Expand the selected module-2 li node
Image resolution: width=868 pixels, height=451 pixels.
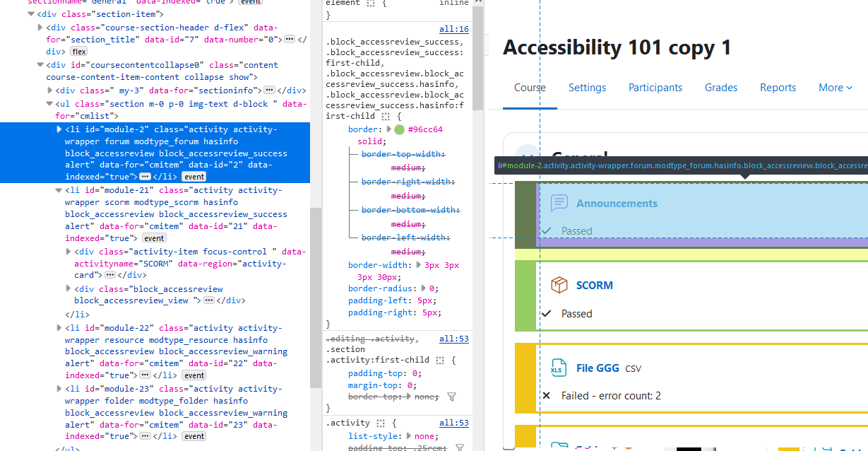point(59,129)
